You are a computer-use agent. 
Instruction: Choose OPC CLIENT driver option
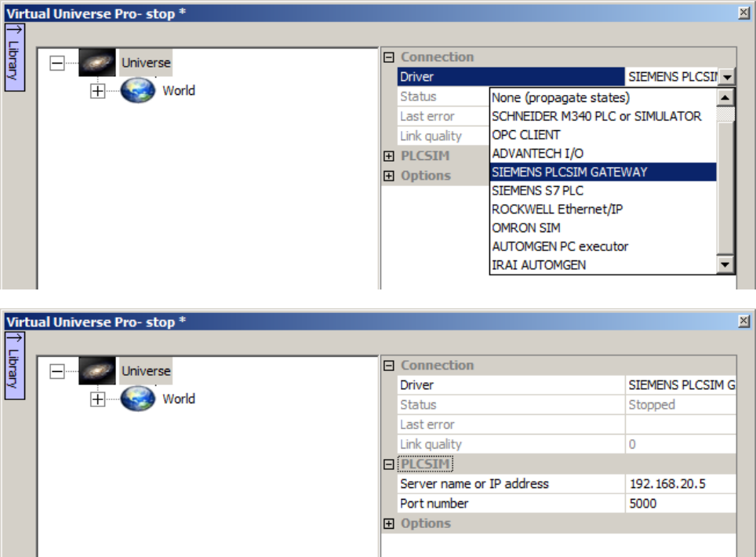(x=603, y=135)
